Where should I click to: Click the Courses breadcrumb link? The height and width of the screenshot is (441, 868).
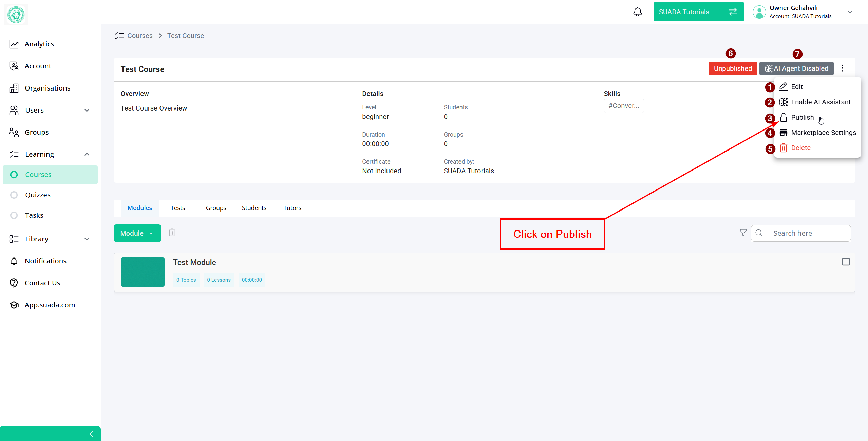[x=140, y=36]
